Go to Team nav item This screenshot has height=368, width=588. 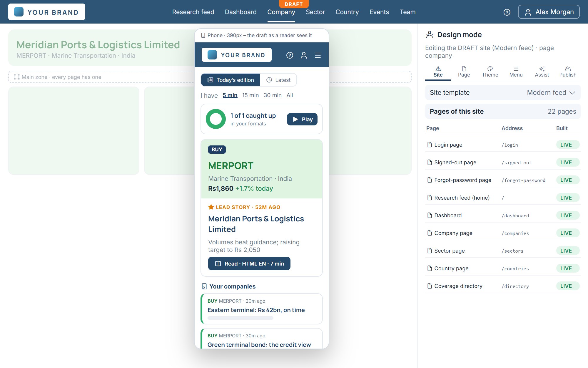[407, 12]
